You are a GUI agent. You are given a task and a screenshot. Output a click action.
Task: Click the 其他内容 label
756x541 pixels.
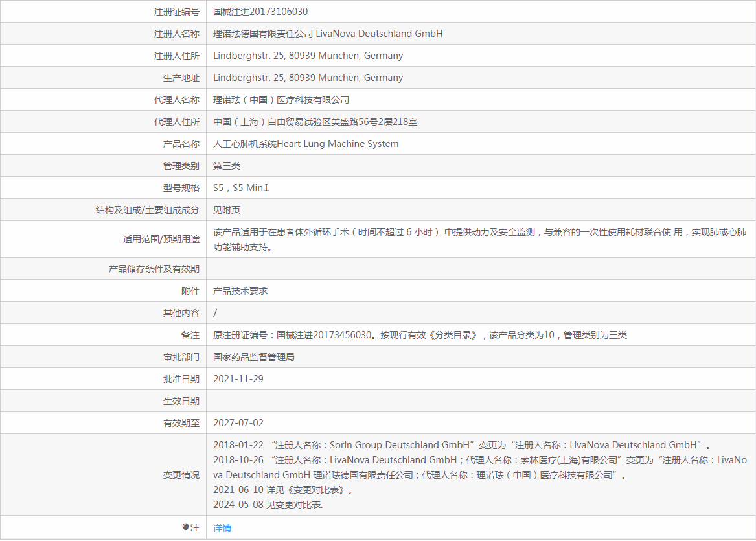181,313
